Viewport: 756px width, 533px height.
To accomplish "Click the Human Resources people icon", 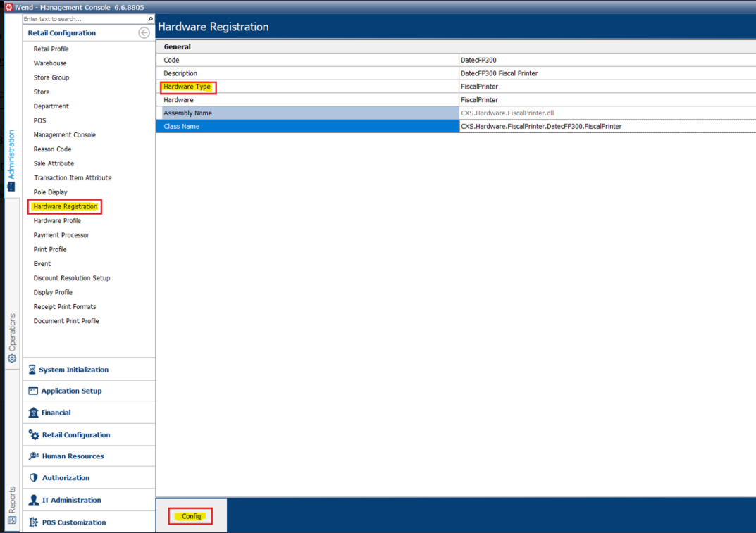I will click(x=33, y=456).
